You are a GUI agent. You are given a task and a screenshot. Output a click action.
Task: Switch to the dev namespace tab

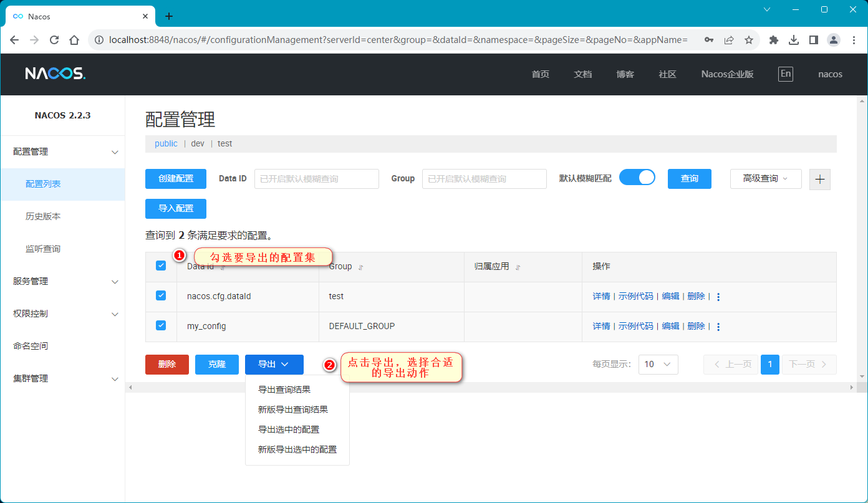coord(198,143)
